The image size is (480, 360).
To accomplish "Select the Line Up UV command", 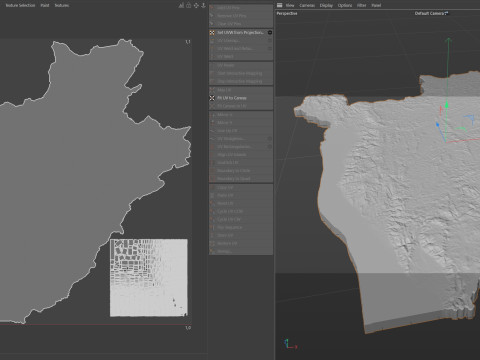I will pyautogui.click(x=241, y=131).
